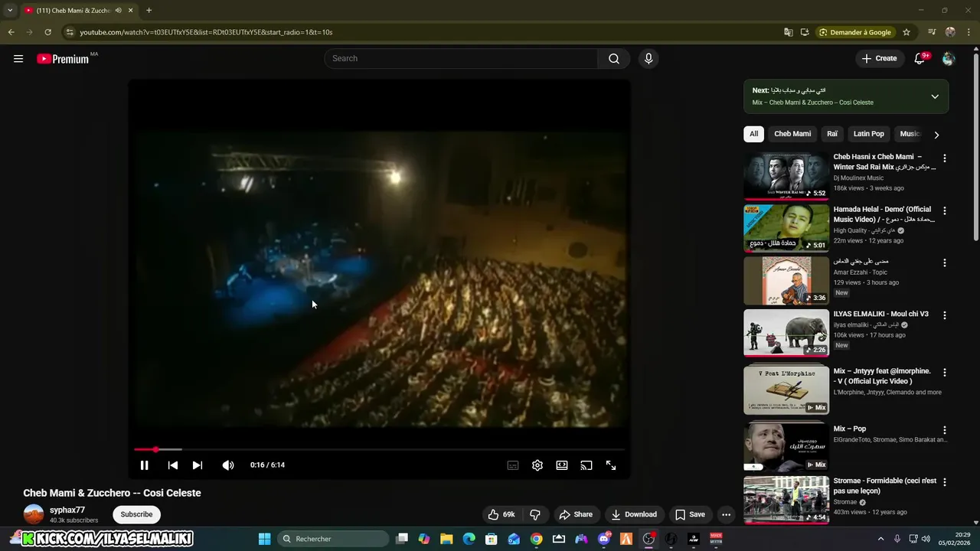Open ILYAS ELMALIKI Moul chi V3 thumbnail
The image size is (980, 551).
click(786, 333)
